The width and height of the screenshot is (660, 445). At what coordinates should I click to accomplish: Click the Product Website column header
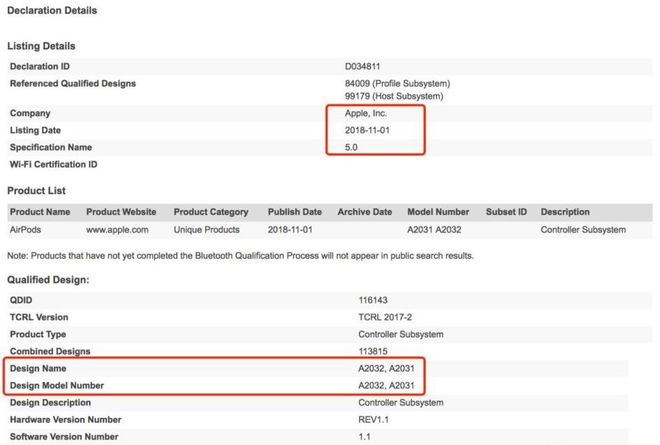coord(121,212)
